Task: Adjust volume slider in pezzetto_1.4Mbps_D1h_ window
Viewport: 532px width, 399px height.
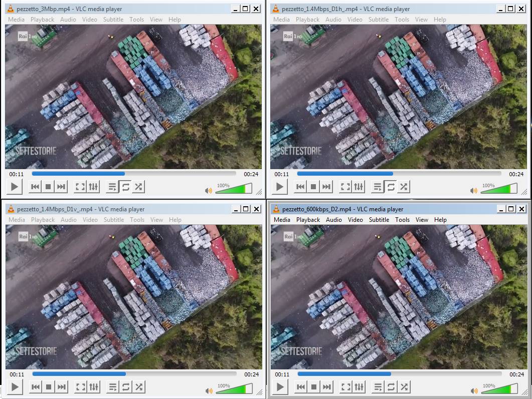Action: (499, 188)
